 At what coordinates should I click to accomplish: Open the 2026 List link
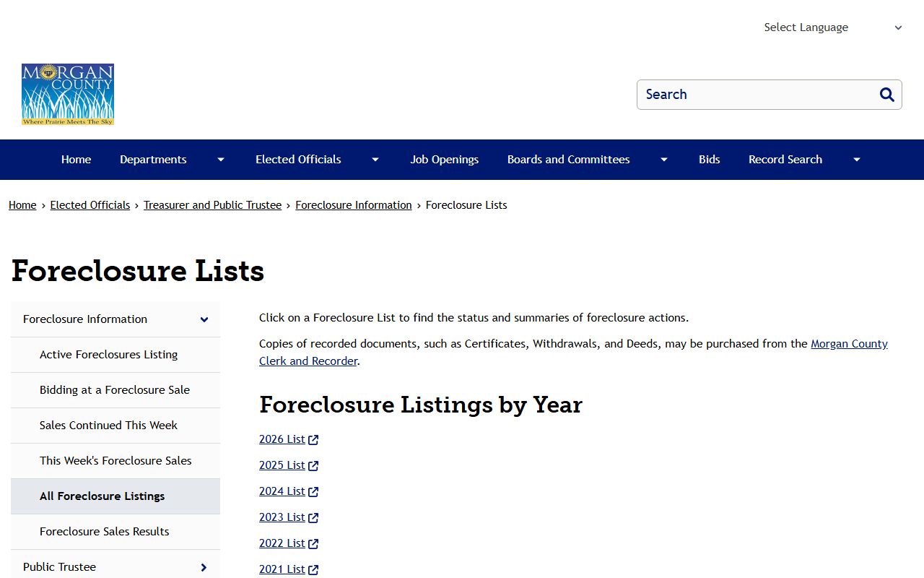282,439
